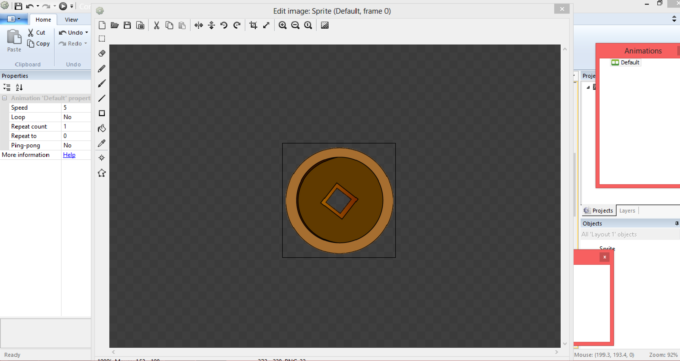This screenshot has height=361, width=680.
Task: Open the Loop value dropdown
Action: (x=76, y=117)
